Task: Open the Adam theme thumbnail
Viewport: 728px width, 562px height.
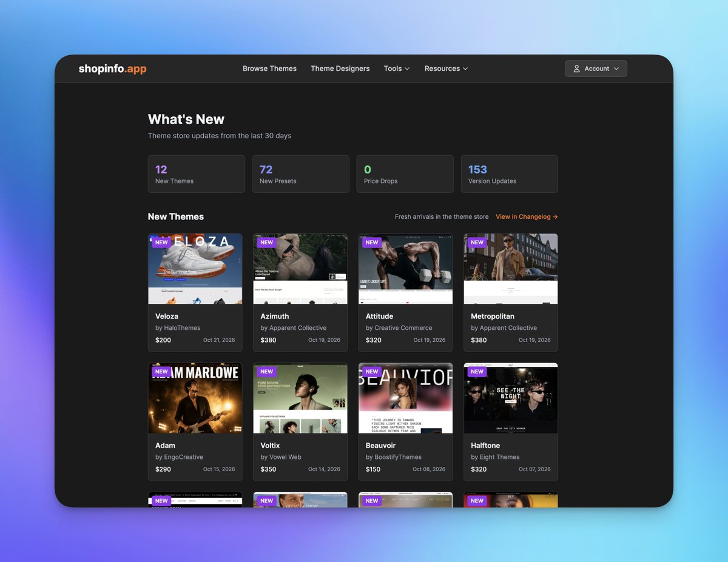Action: coord(195,398)
